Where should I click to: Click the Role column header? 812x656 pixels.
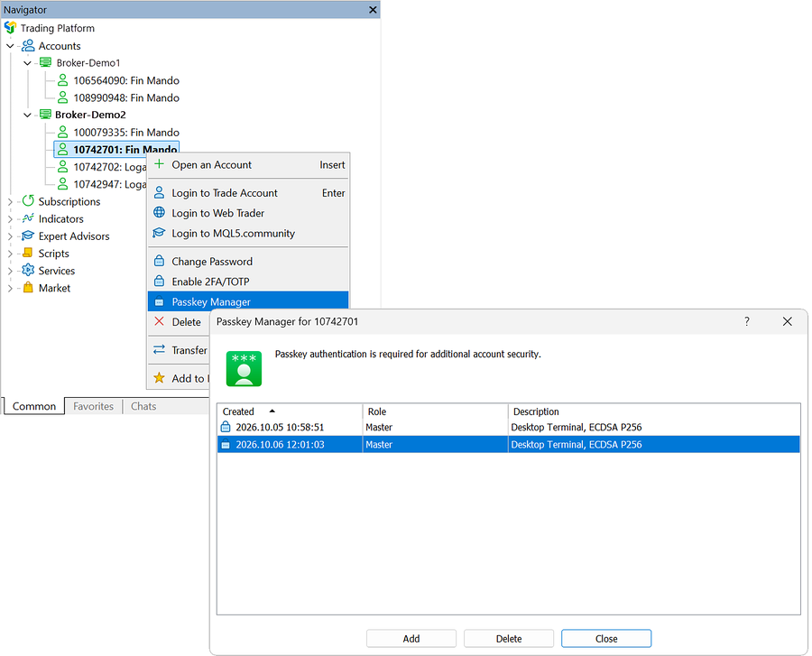[436, 411]
